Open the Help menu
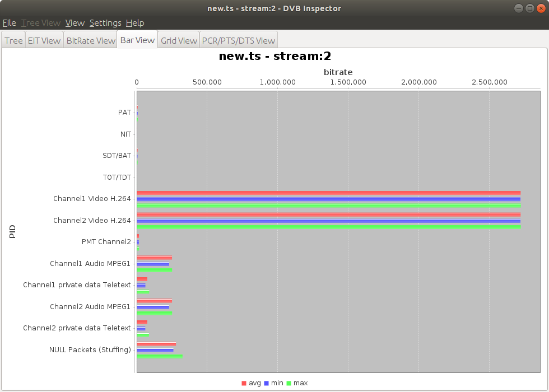Screen dimensions: 549x392 (x=135, y=23)
